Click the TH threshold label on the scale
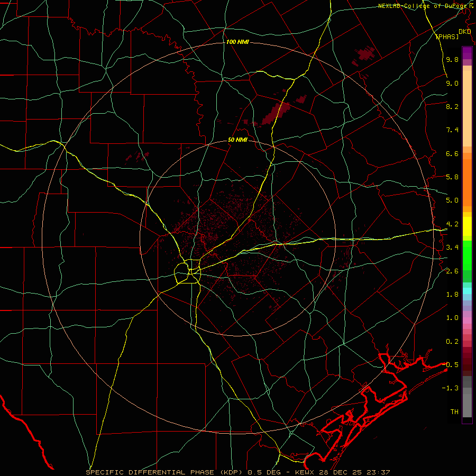This screenshot has height=476, width=476. [454, 412]
